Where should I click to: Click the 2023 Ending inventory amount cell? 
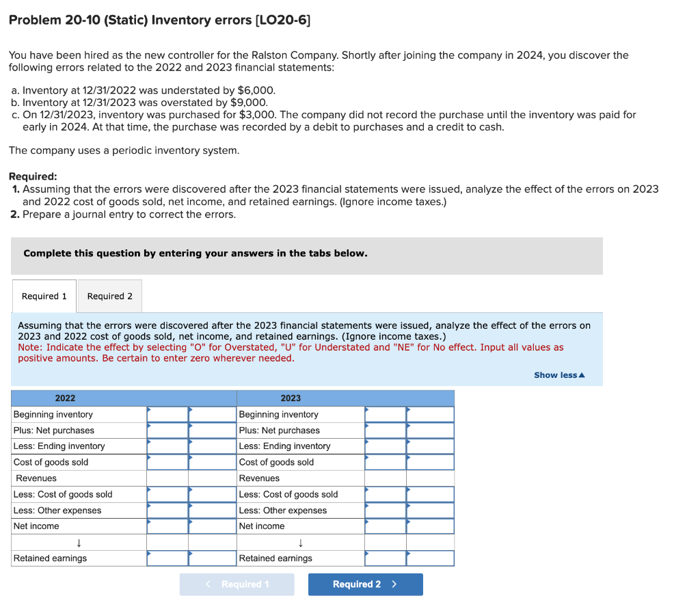click(430, 446)
